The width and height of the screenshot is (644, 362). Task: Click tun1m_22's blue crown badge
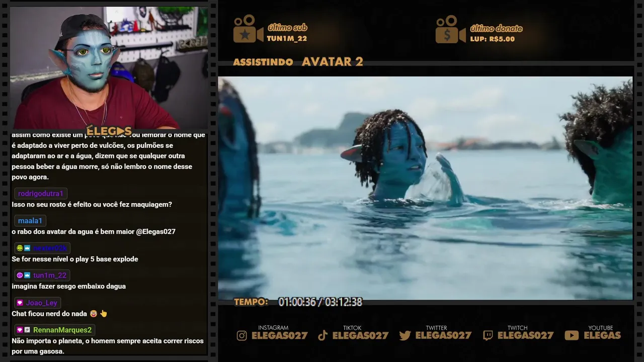[x=27, y=275]
